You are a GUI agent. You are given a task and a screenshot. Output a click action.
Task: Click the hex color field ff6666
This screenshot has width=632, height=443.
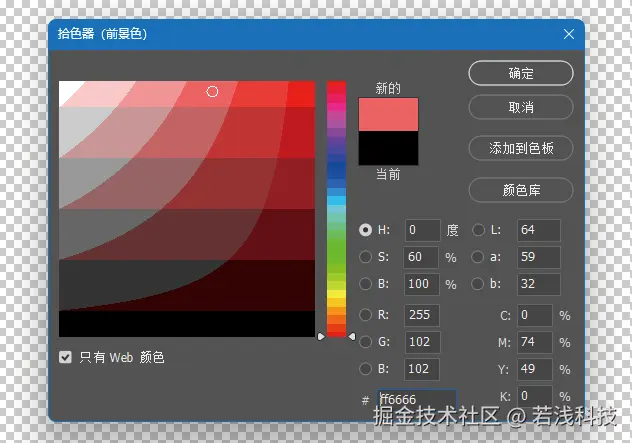coord(417,399)
